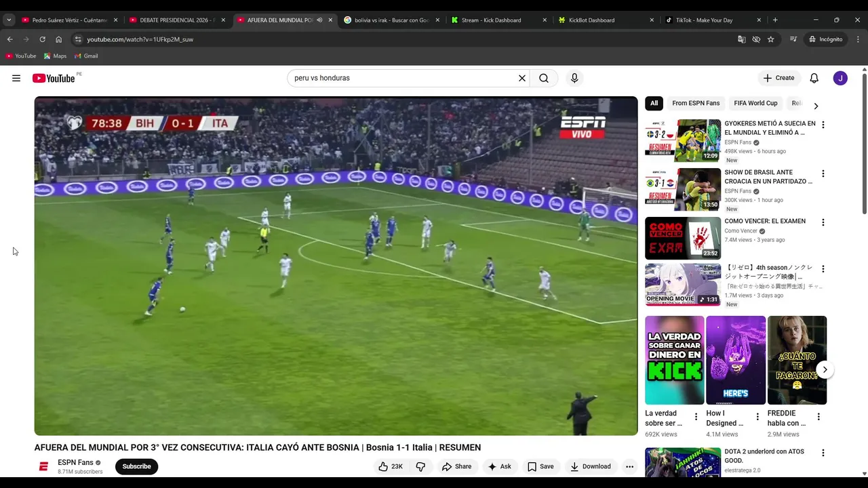Click the browser address bar URL
The width and height of the screenshot is (868, 488).
140,39
